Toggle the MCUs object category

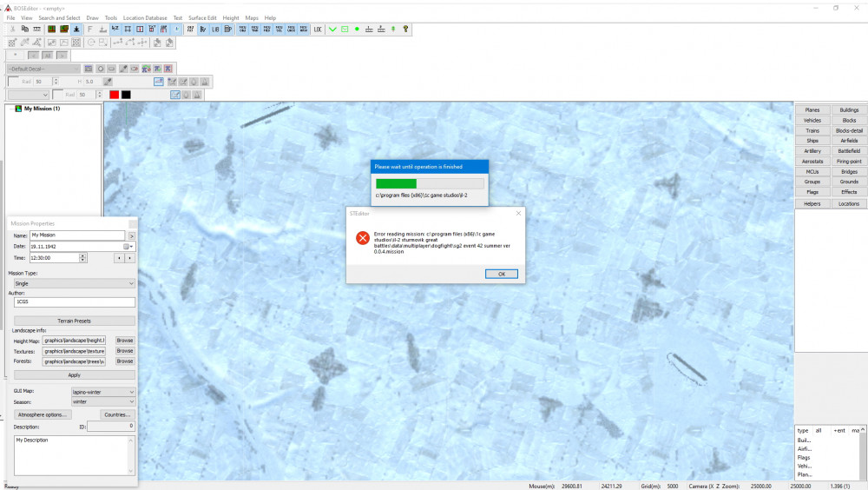click(x=812, y=172)
